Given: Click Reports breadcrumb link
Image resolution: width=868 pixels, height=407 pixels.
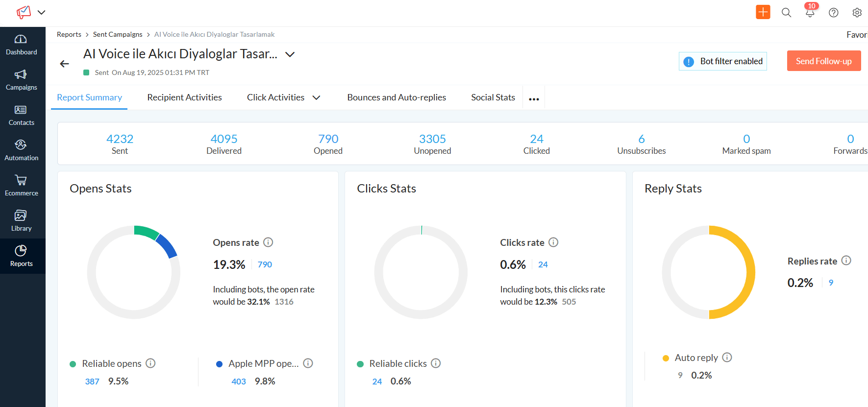Looking at the screenshot, I should (x=69, y=34).
